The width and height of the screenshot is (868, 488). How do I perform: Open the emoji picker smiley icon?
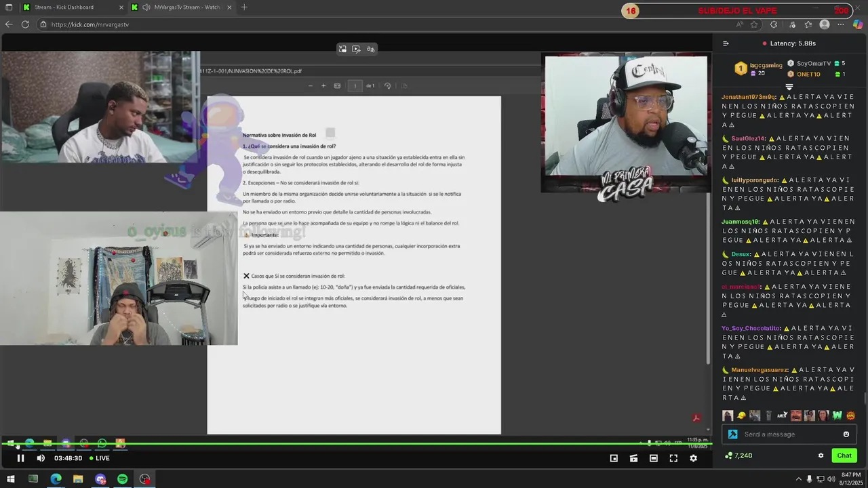tap(846, 434)
